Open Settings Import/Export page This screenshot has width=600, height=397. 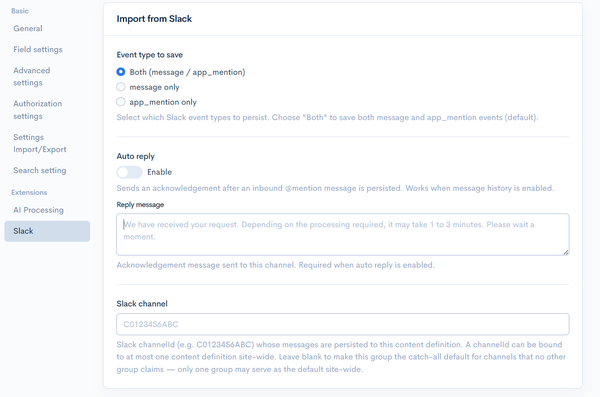click(40, 143)
